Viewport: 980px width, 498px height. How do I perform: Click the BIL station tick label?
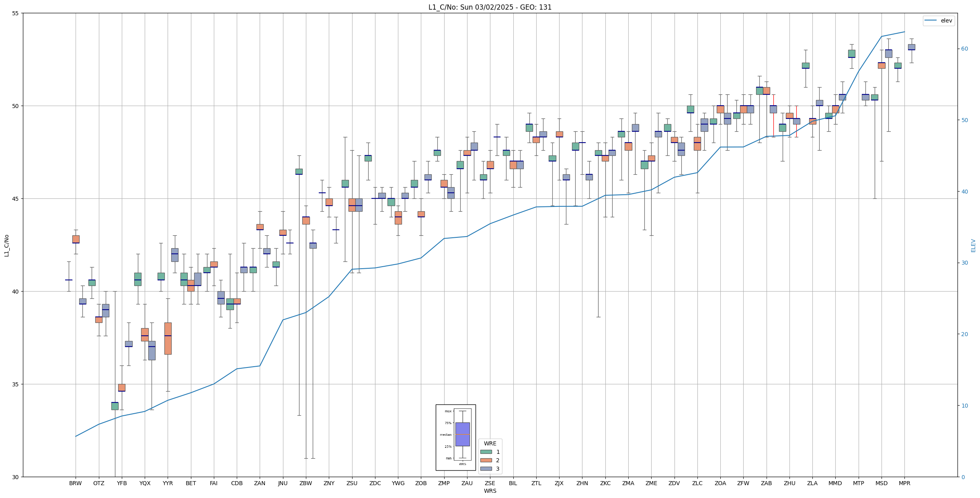513,483
